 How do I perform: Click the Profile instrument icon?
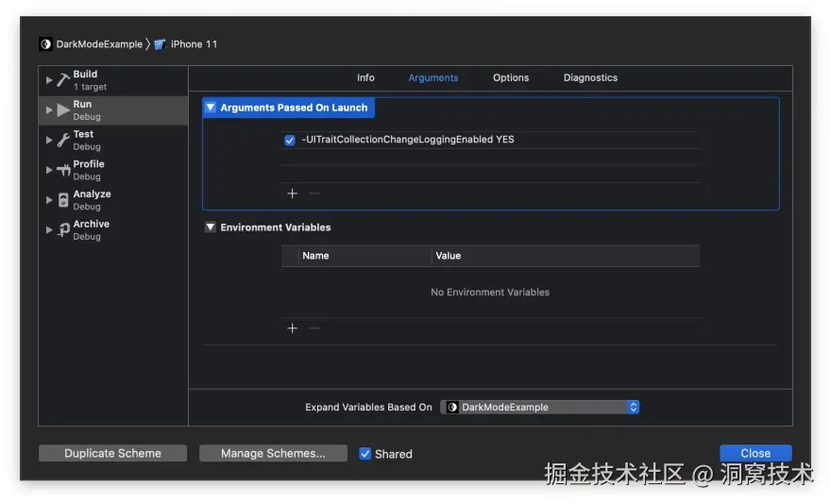63,170
